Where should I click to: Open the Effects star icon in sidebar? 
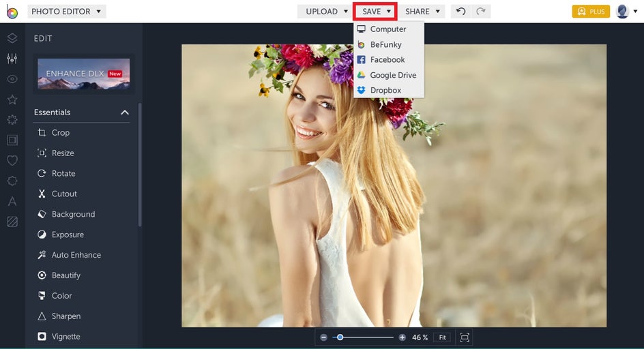[x=12, y=100]
